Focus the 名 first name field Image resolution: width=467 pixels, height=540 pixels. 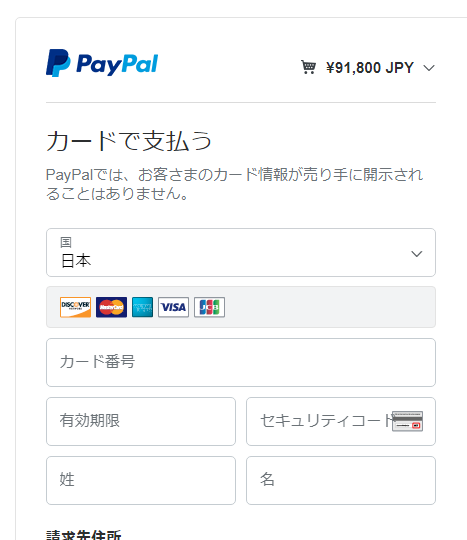(x=341, y=480)
